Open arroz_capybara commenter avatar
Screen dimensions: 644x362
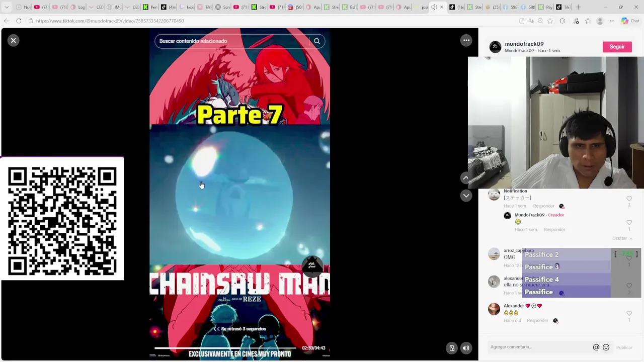point(494,254)
